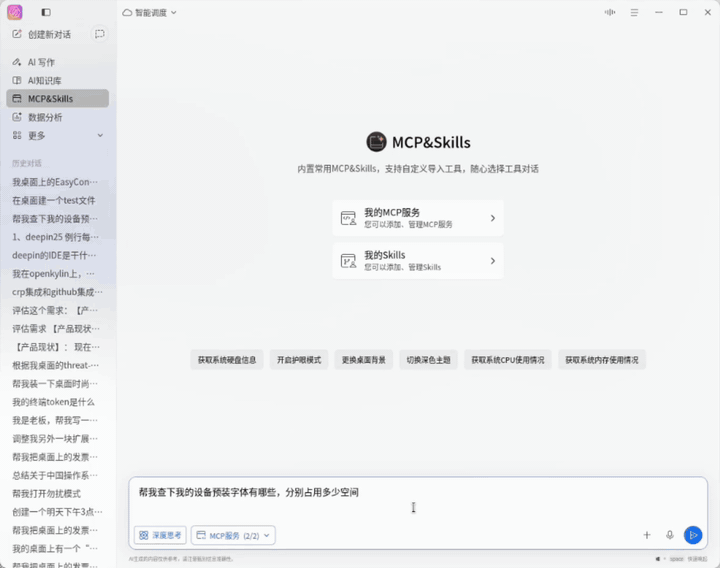Click the 我的MCP服务 card icon
The height and width of the screenshot is (568, 720).
pyautogui.click(x=349, y=218)
